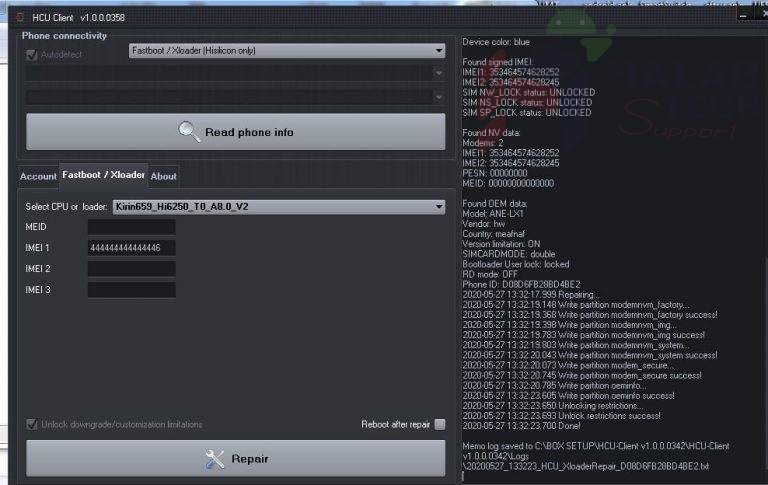Start the Repair button
Viewport: 768px width, 485px height.
click(x=236, y=459)
